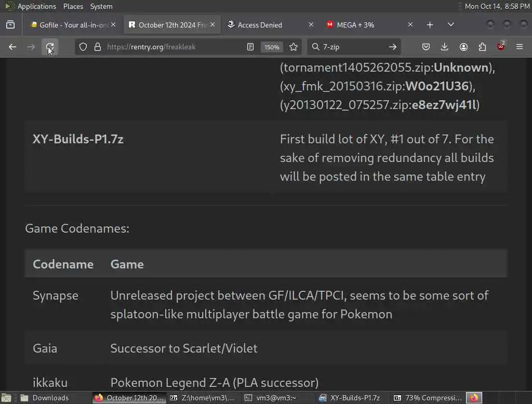532x404 pixels.
Task: Close the Access Denied tab
Action: pyautogui.click(x=311, y=25)
